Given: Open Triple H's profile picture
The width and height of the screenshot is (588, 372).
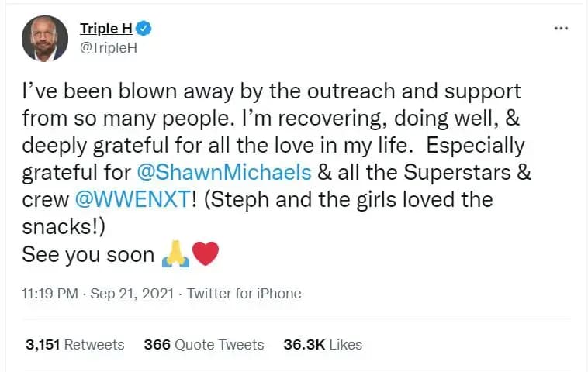Looking at the screenshot, I should [x=45, y=38].
